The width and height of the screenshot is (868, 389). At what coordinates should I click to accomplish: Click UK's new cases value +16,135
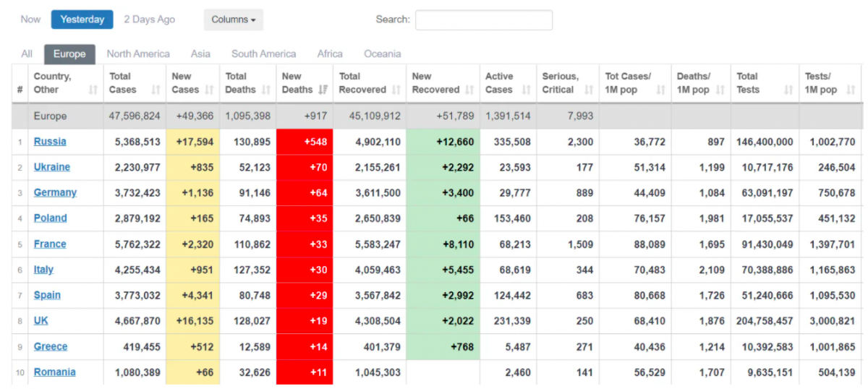pos(193,320)
